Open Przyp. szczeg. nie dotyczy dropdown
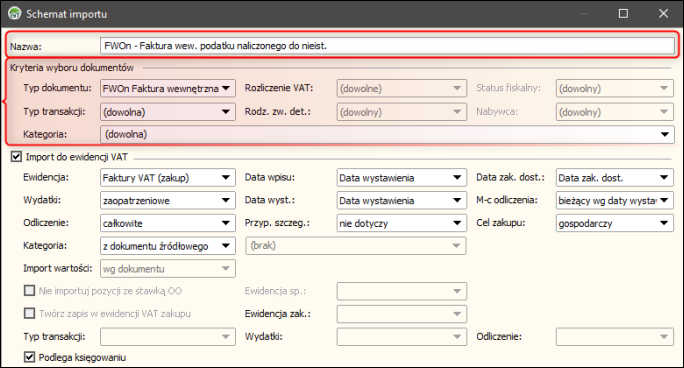Screen dimensions: 684x368 (x=401, y=223)
